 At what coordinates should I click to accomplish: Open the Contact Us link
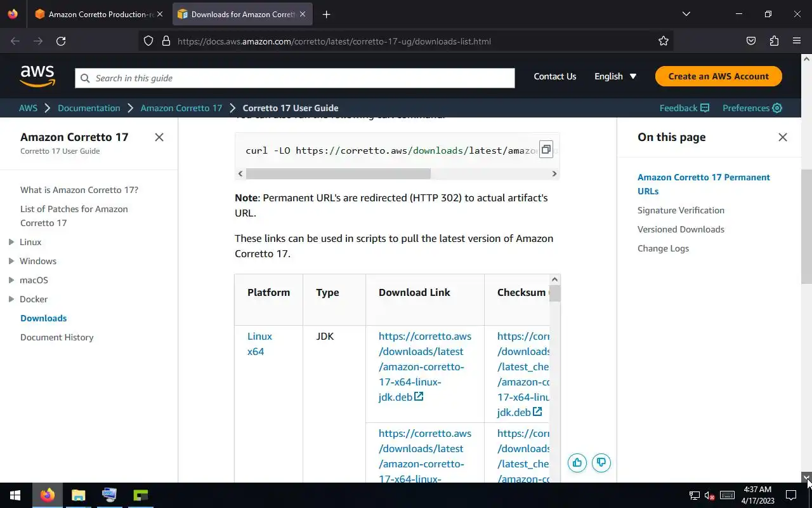coord(555,76)
